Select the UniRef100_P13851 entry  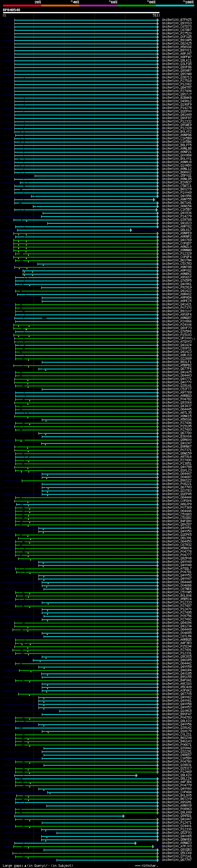click(177, 463)
